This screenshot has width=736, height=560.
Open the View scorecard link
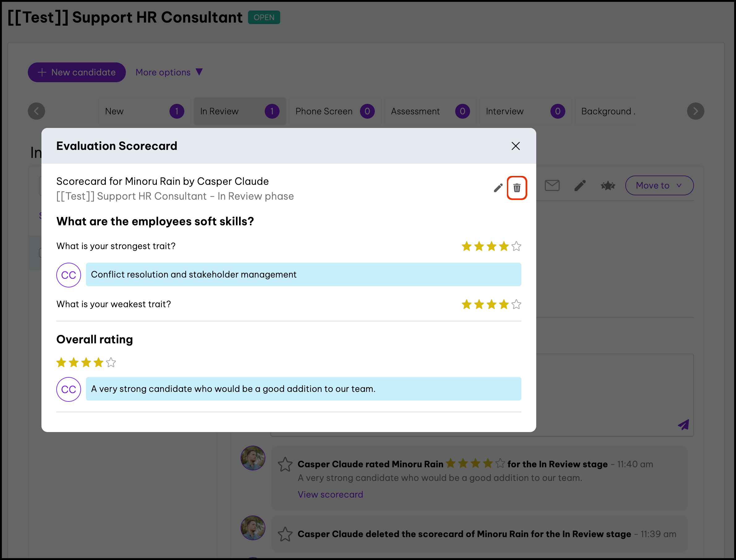pyautogui.click(x=330, y=494)
